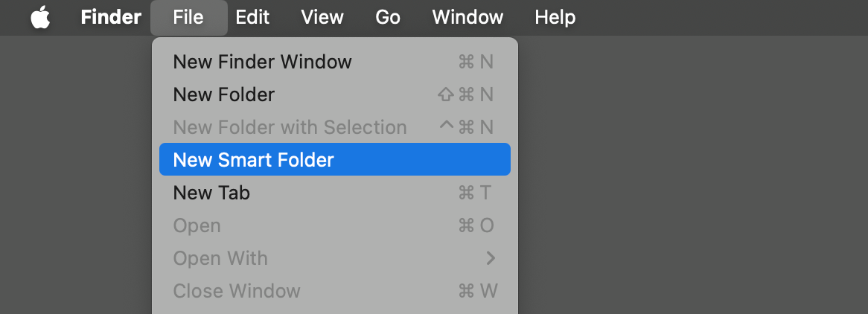This screenshot has height=314, width=868.
Task: Open the Go menu
Action: coord(388,17)
